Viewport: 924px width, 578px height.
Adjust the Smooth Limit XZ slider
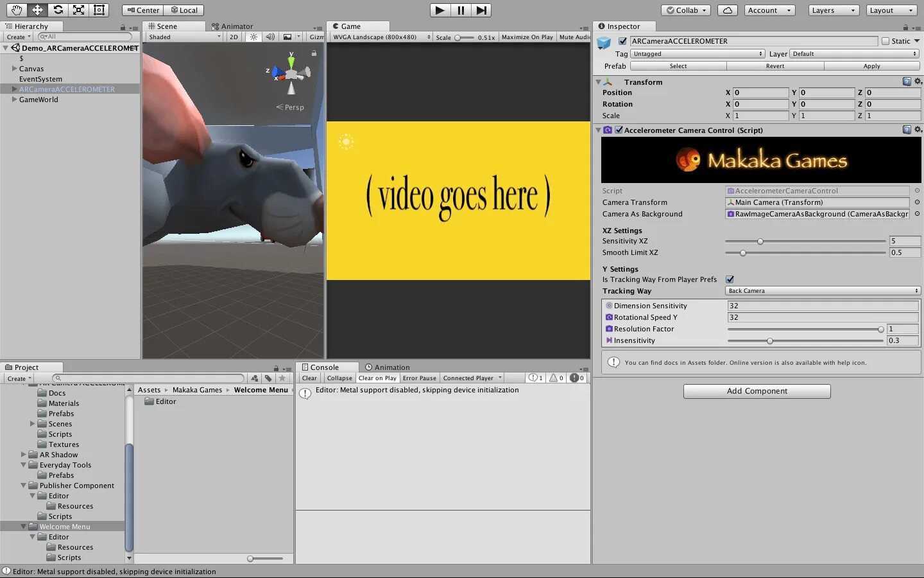805,253
